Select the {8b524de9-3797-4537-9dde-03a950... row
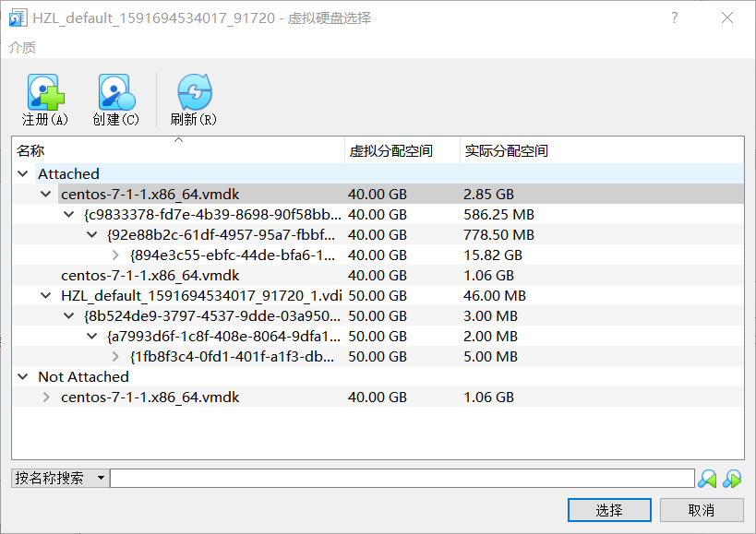 point(378,315)
